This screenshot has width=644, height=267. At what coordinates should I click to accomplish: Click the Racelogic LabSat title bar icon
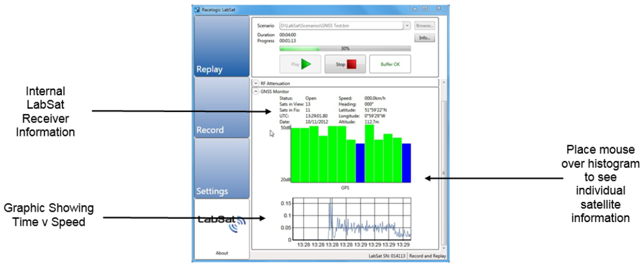pyautogui.click(x=197, y=9)
